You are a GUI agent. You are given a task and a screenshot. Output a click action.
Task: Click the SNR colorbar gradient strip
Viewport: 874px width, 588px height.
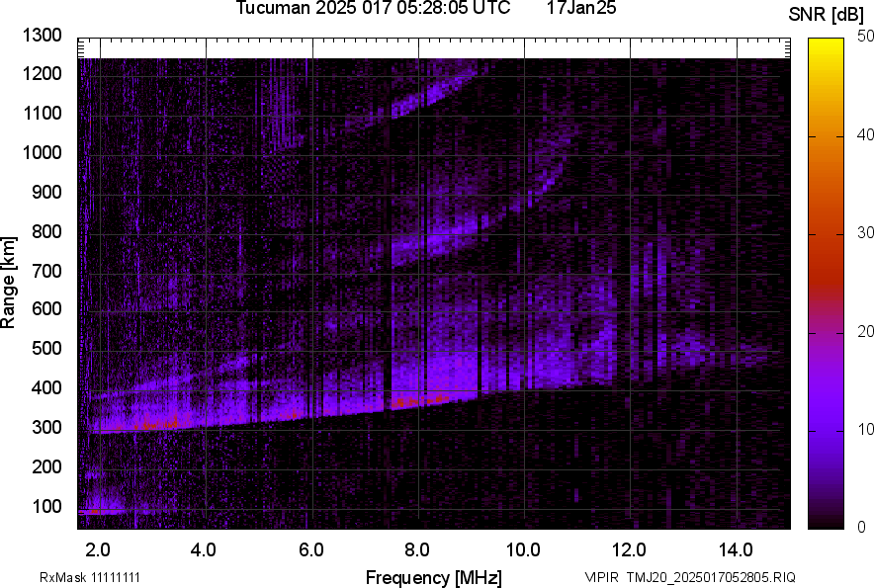pyautogui.click(x=826, y=284)
